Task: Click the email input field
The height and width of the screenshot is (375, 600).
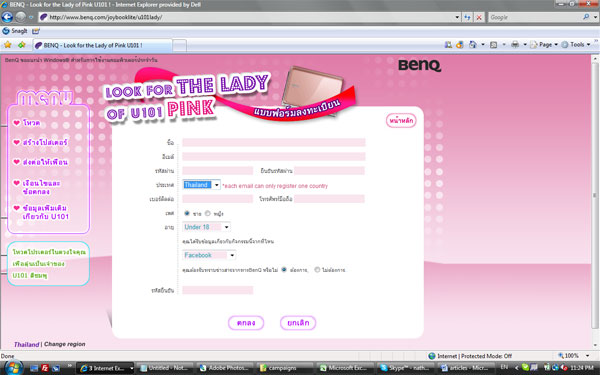Action: (274, 157)
